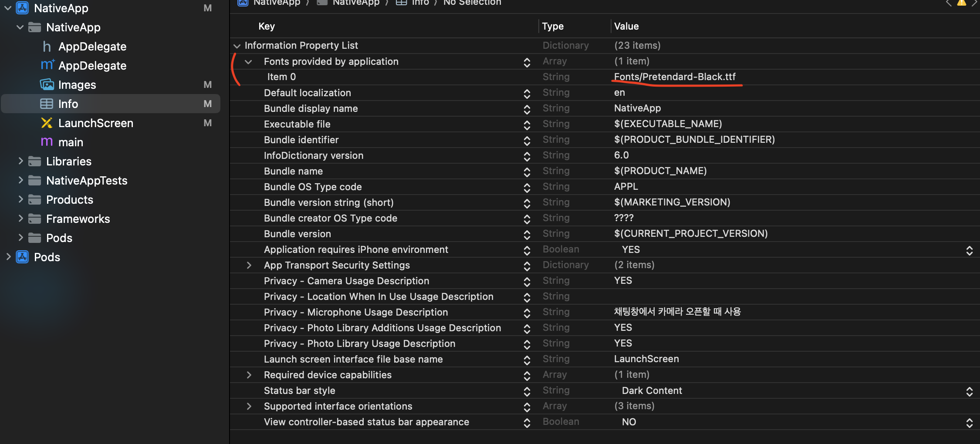The width and height of the screenshot is (980, 444).
Task: Open key stepper for Bundle identifier
Action: click(527, 141)
